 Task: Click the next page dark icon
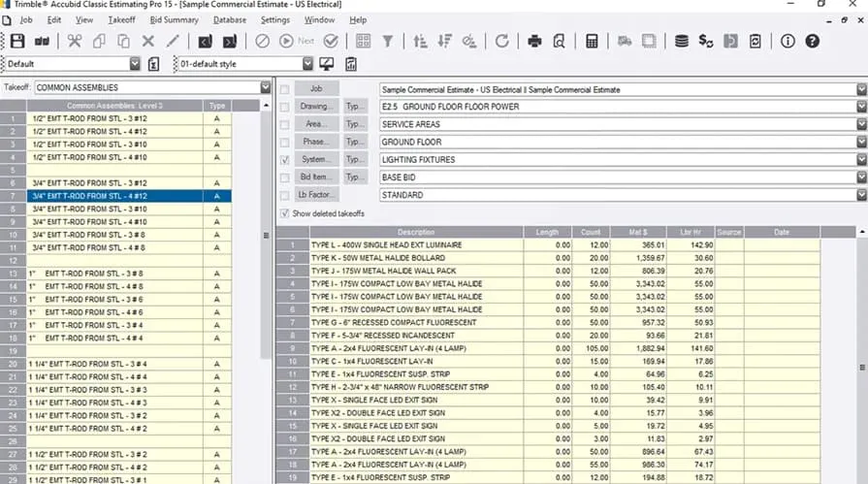(230, 41)
